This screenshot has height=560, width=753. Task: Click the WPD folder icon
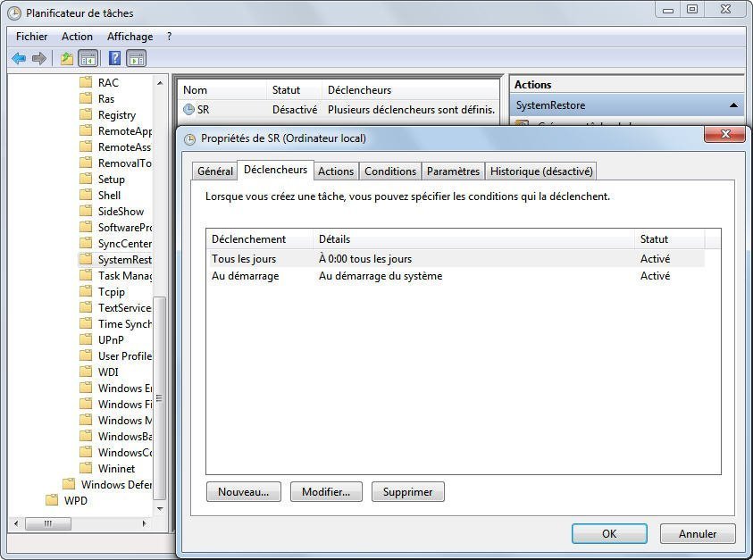tap(52, 500)
